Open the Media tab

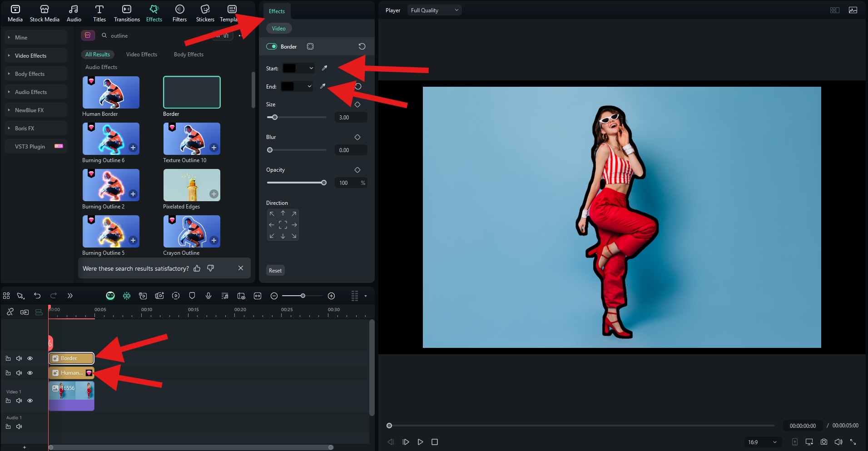pyautogui.click(x=15, y=14)
